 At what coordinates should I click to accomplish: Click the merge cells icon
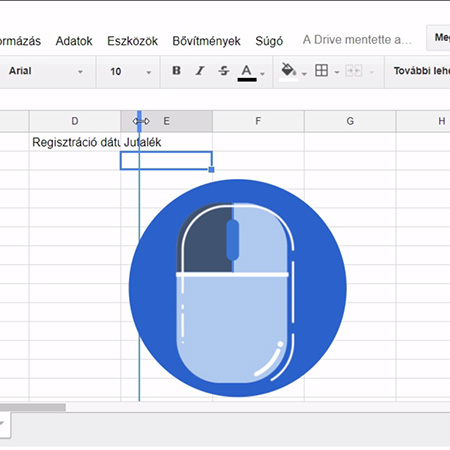(354, 71)
